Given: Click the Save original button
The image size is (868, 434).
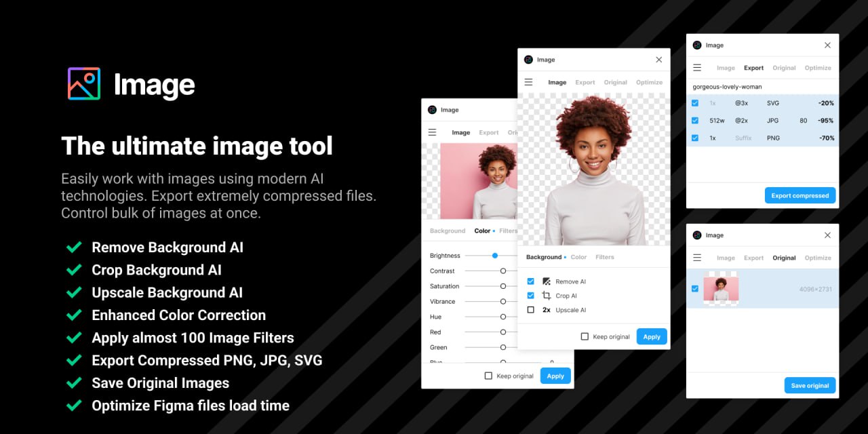Looking at the screenshot, I should 810,385.
